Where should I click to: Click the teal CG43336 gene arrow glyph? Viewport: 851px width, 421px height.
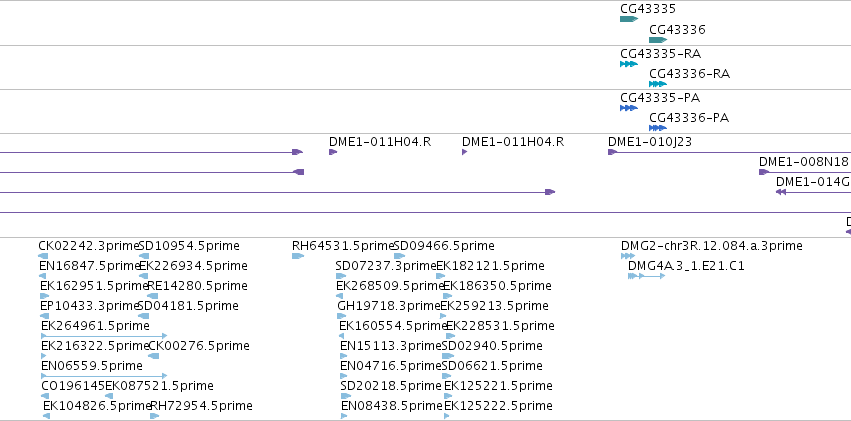coord(658,40)
